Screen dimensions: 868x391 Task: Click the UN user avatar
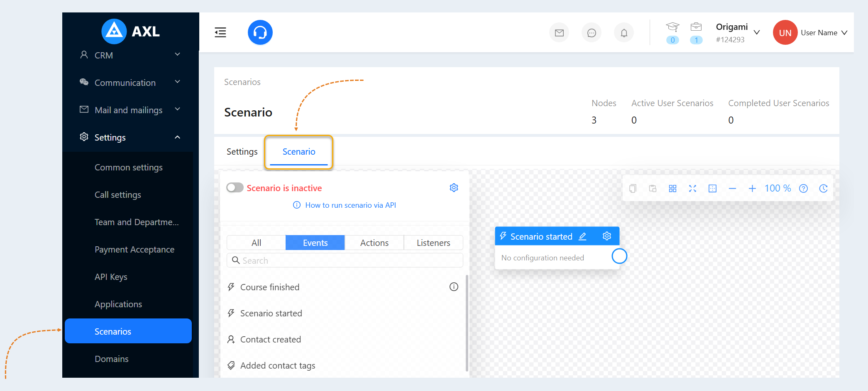785,32
